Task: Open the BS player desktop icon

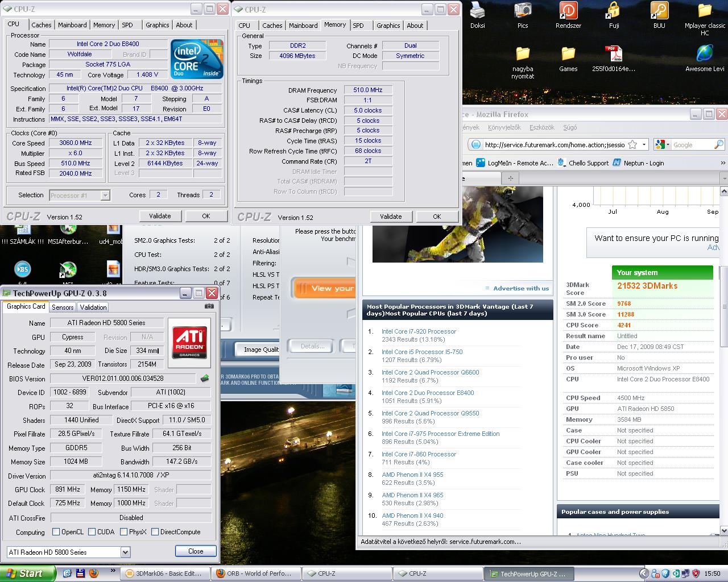Action: pos(23,269)
